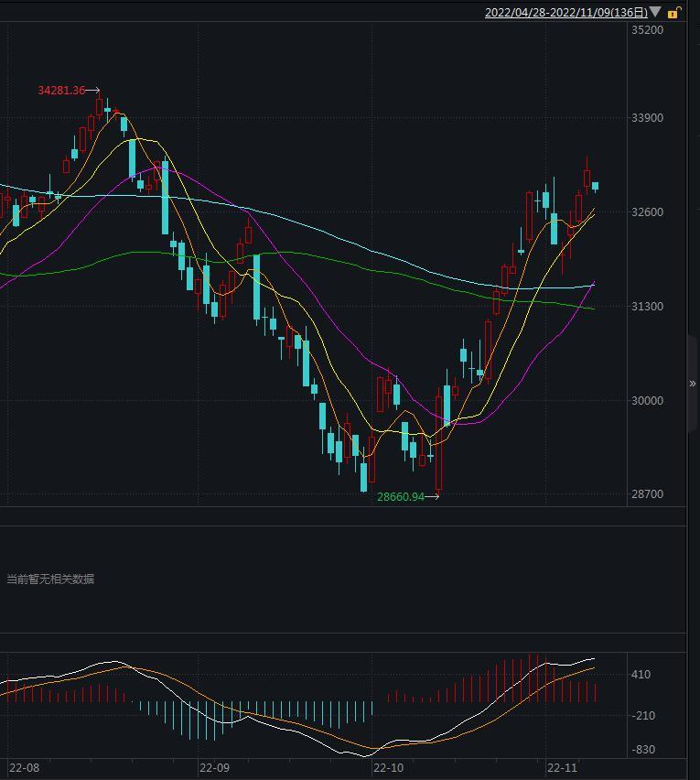This screenshot has height=780, width=700.
Task: Expand the right side panel chevron
Action: coord(693,384)
